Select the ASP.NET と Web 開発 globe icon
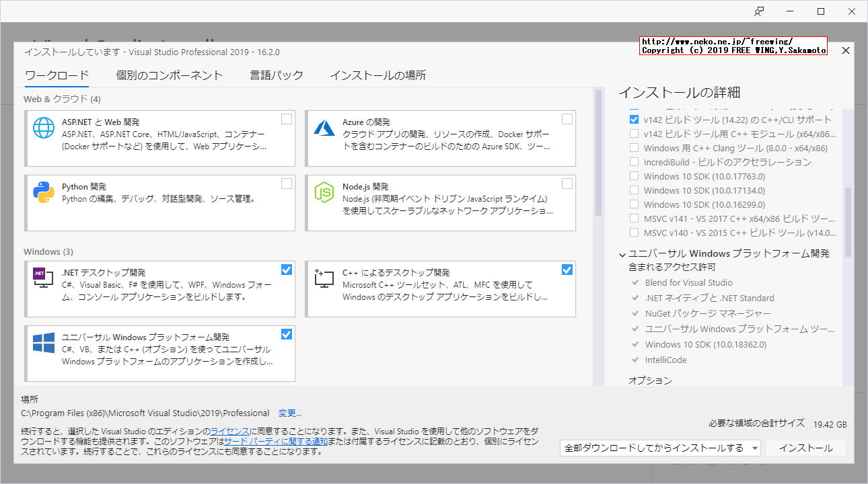 coord(43,127)
